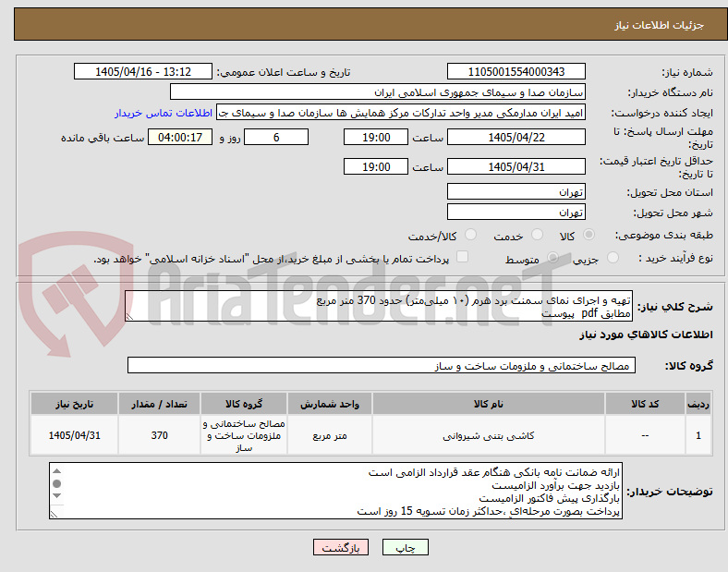This screenshot has width=728, height=572.
Task: Click the goods group field مصالح ساختمانی
Action: pyautogui.click(x=382, y=365)
